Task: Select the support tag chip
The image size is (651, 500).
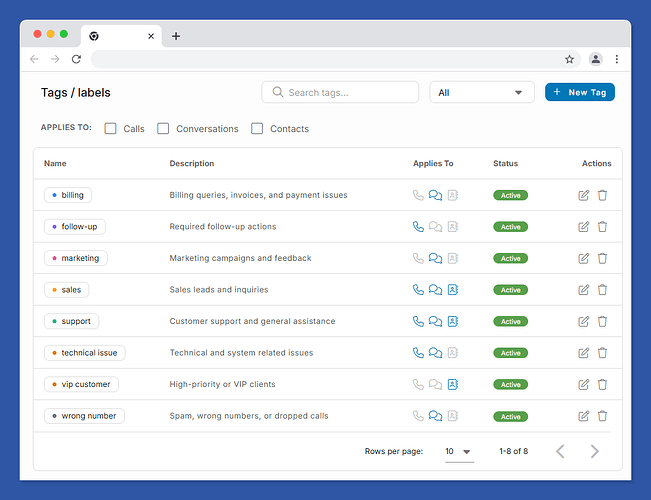Action: [71, 321]
